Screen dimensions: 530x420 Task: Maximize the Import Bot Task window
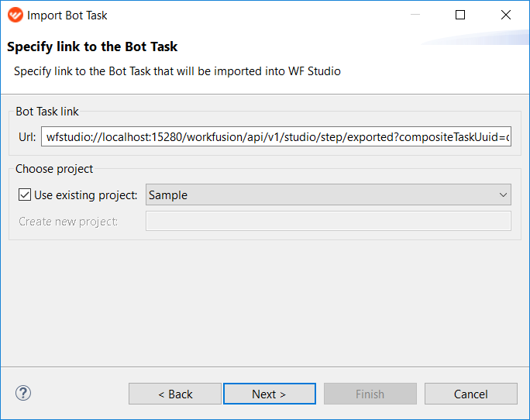(460, 15)
